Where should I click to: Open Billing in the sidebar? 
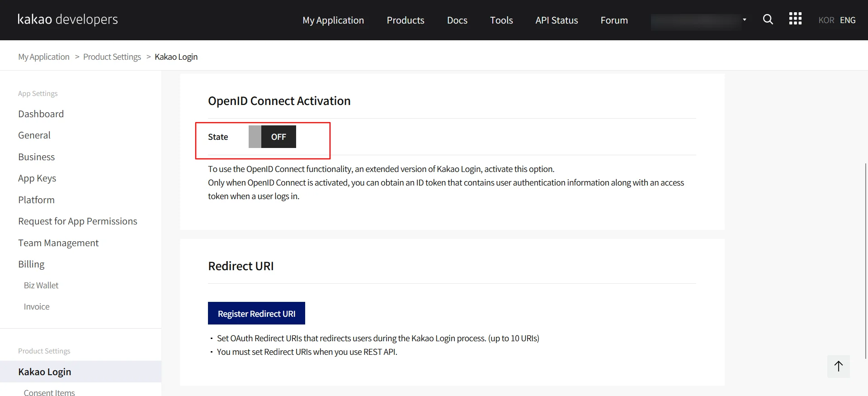pyautogui.click(x=31, y=264)
